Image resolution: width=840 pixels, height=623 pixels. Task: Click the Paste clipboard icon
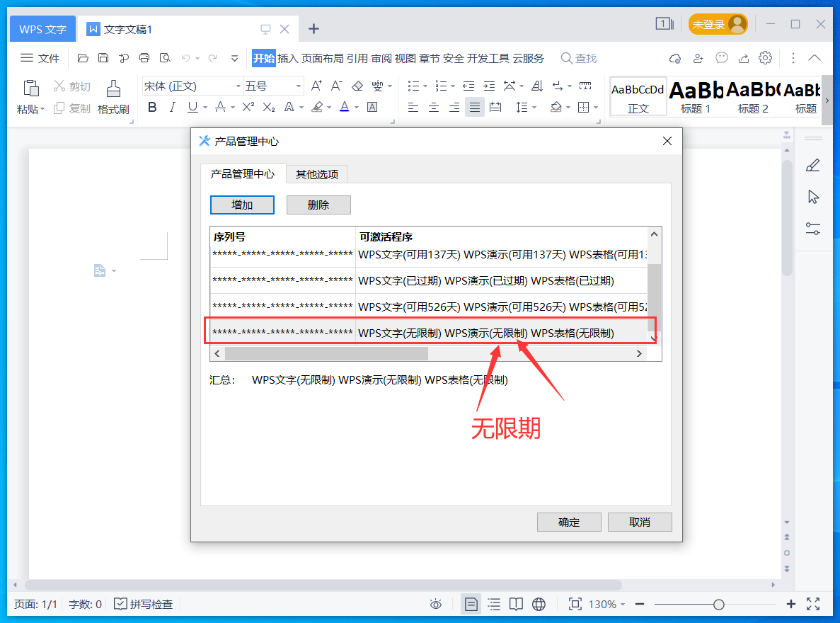[x=30, y=88]
